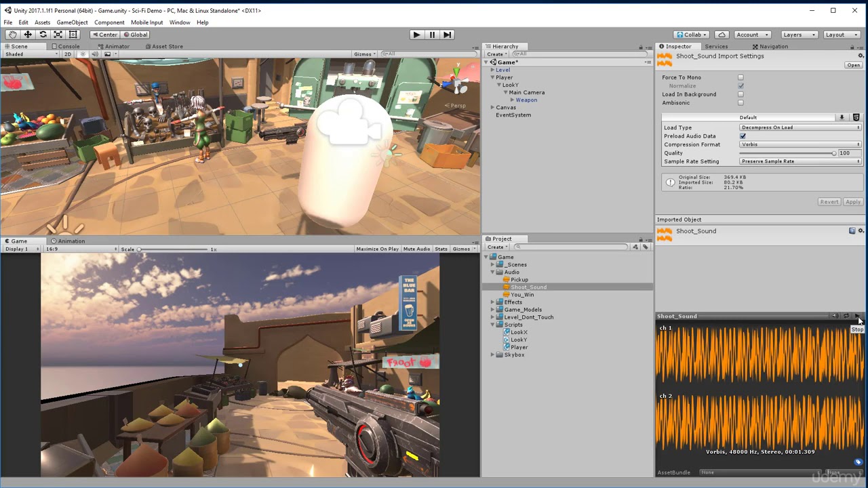Select the Scale tool
Viewport: 868px width, 488px height.
coord(58,35)
